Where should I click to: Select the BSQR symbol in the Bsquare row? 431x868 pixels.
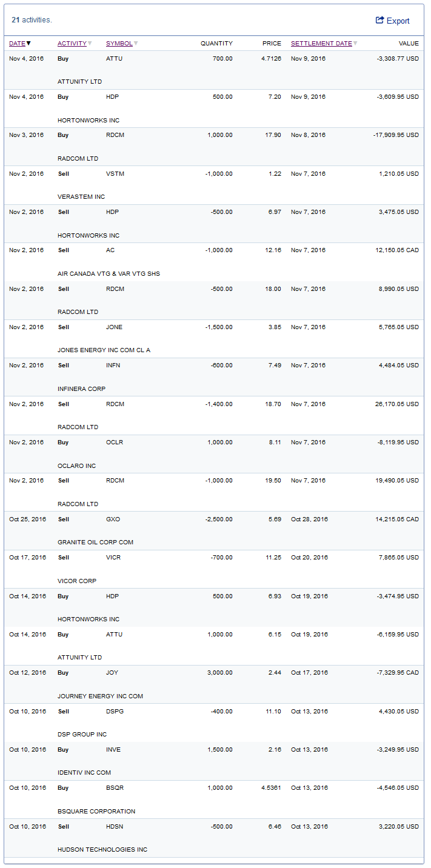coord(115,788)
